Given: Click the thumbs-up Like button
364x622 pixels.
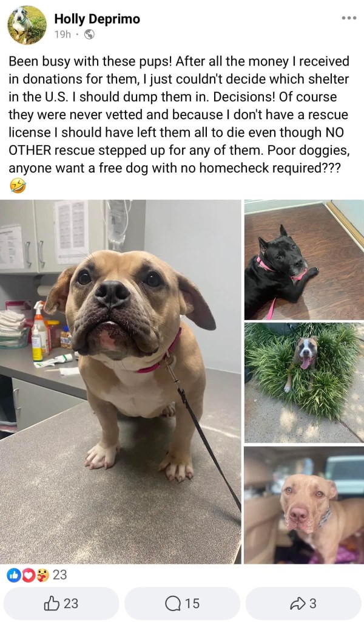Looking at the screenshot, I should click(61, 603).
